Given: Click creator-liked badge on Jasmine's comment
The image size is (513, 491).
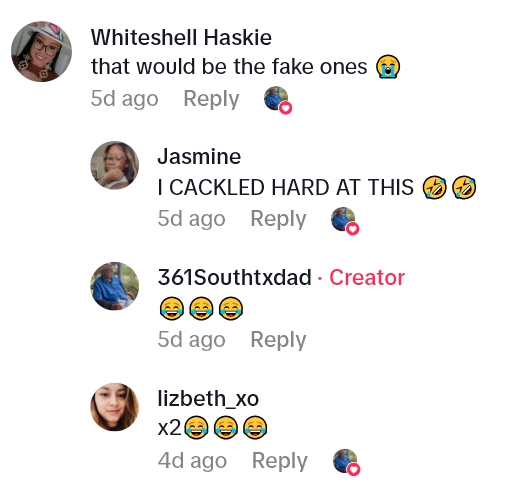Looking at the screenshot, I should (x=345, y=221).
